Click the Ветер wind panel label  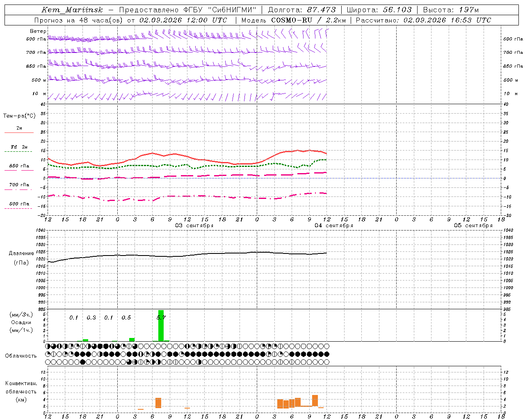[38, 31]
